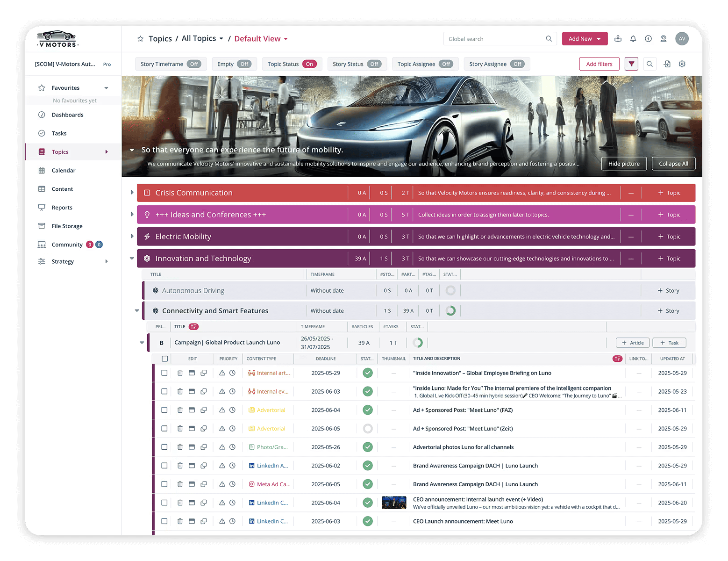Click the info icon in the top bar
Screen dimensions: 728x561
coord(648,39)
